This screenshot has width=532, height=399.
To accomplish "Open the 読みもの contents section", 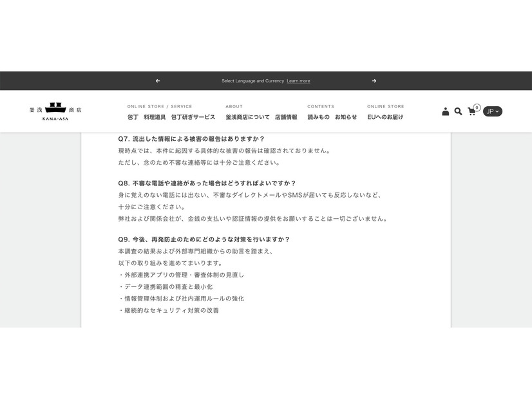I will [318, 116].
